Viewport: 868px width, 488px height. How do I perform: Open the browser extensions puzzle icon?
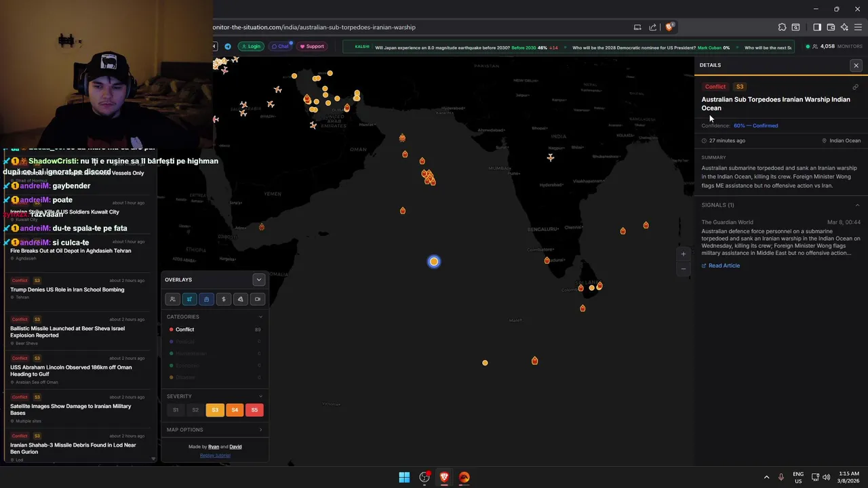point(782,27)
